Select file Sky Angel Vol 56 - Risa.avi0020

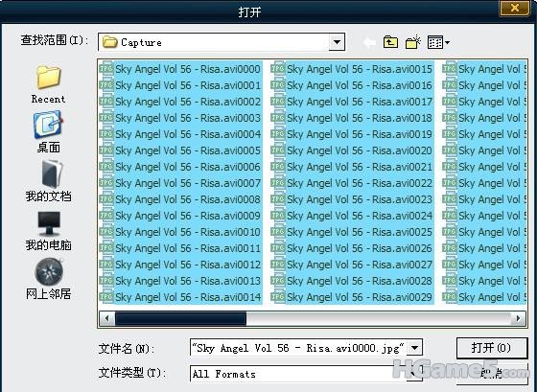[x=352, y=150]
